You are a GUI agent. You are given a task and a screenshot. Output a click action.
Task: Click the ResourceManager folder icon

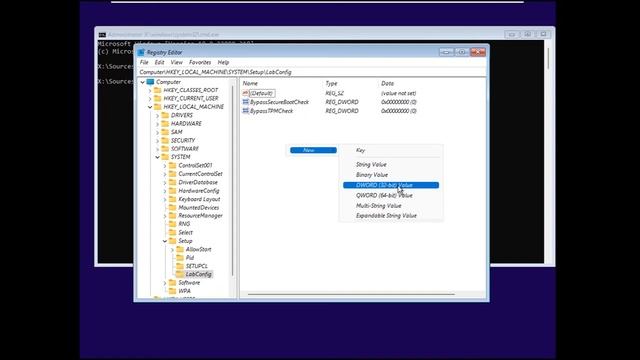pos(173,216)
